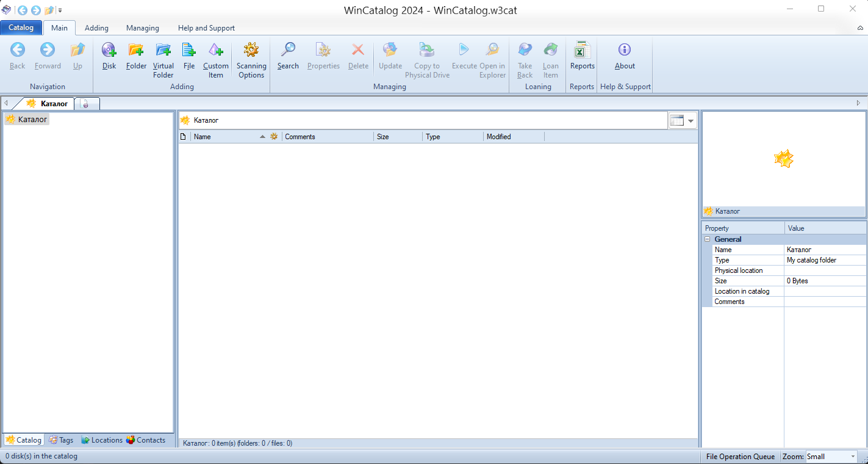Collapse the General property group
Screen dimensions: 868x464
click(708, 239)
